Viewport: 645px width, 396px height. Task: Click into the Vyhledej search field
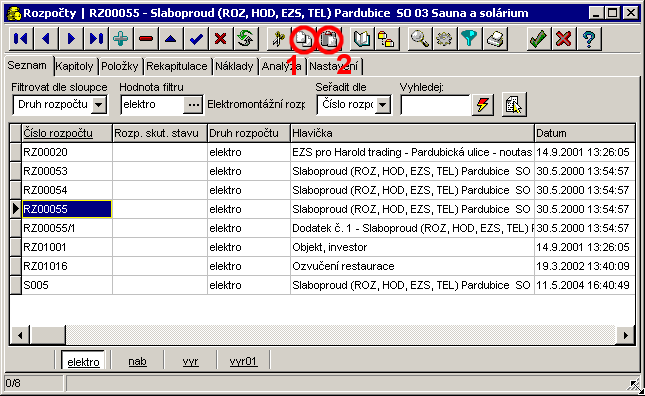(435, 105)
